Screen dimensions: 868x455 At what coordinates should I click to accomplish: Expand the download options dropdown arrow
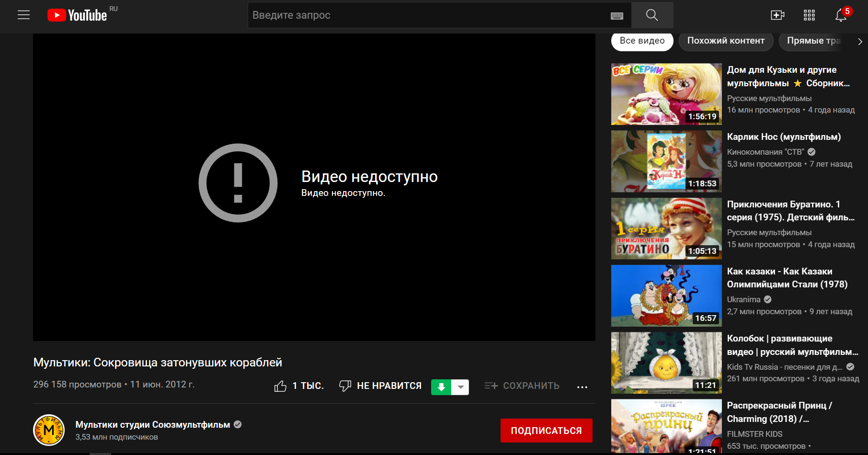coord(460,387)
